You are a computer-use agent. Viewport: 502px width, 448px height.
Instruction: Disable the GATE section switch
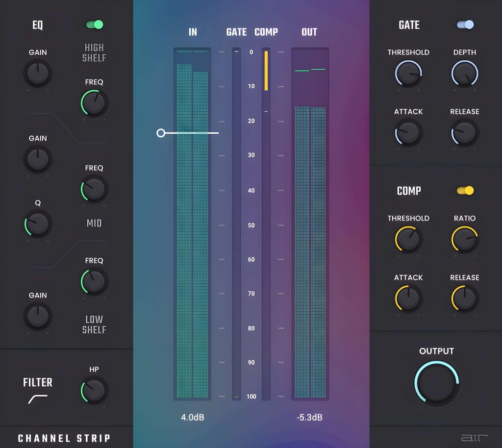click(465, 25)
